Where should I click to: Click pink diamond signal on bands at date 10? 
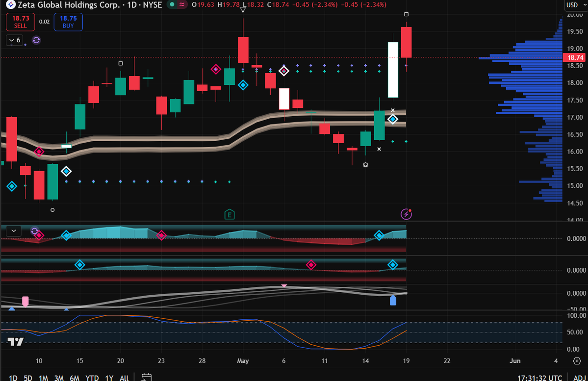click(x=39, y=152)
